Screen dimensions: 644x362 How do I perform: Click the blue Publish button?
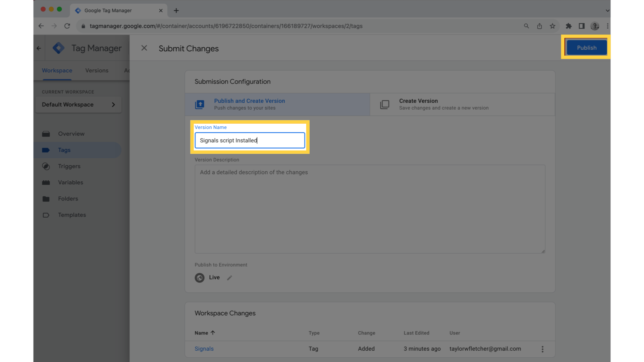(586, 48)
